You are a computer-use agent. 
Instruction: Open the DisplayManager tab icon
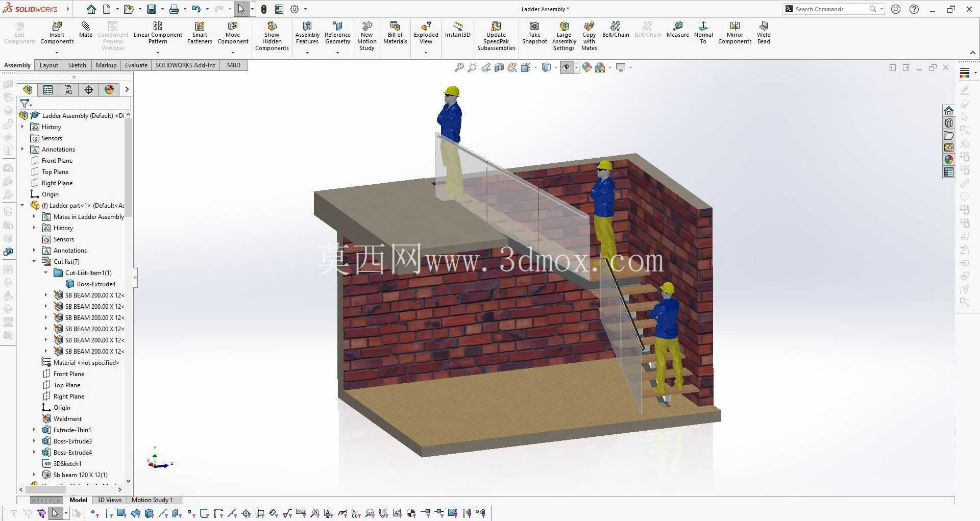(x=109, y=90)
